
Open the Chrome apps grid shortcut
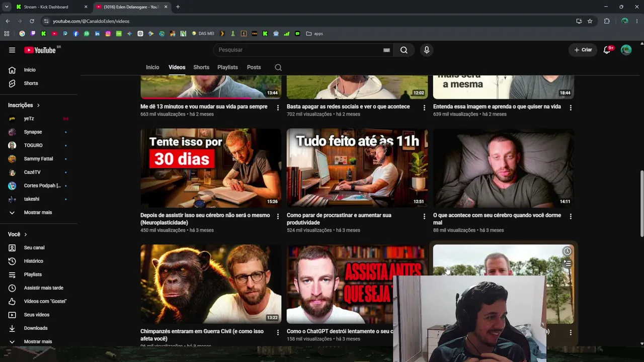click(x=7, y=34)
